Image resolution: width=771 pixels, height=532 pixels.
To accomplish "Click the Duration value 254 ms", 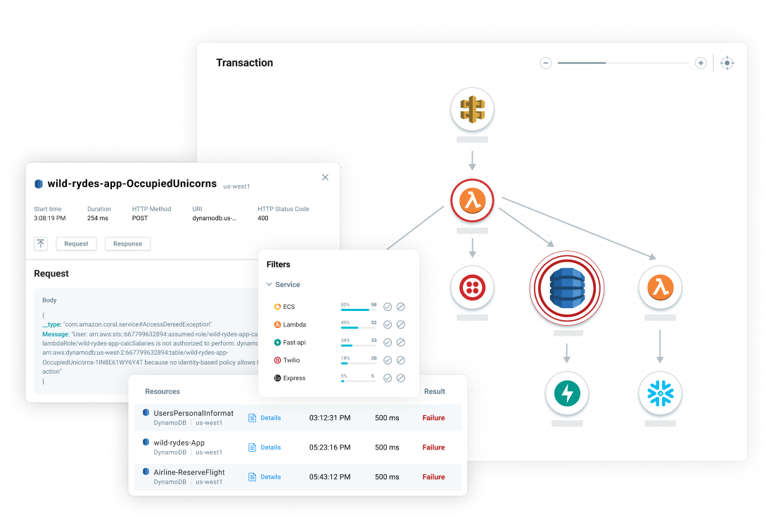I will click(97, 218).
